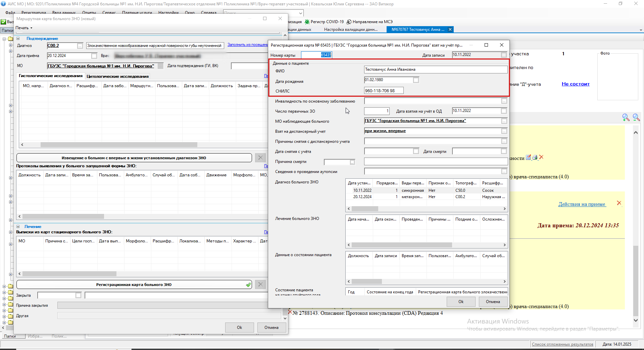Toggle Дата взятия на учёт в ОД checkbox
644x350 pixels.
point(504,111)
